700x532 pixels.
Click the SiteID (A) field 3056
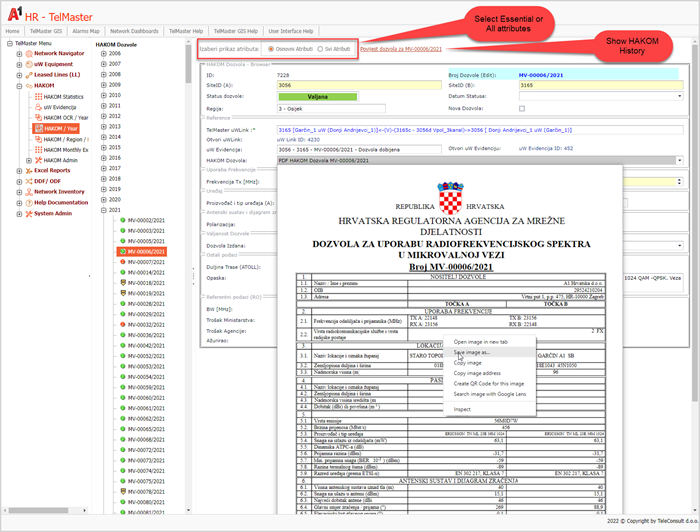pos(359,85)
